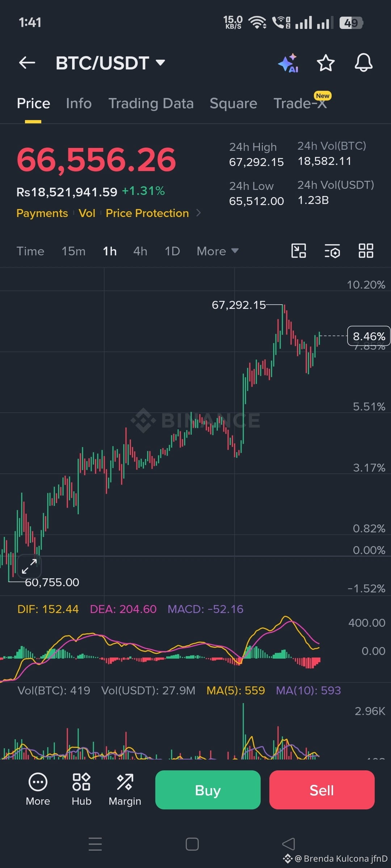Tap the back arrow icon
The width and height of the screenshot is (391, 868).
pos(27,63)
